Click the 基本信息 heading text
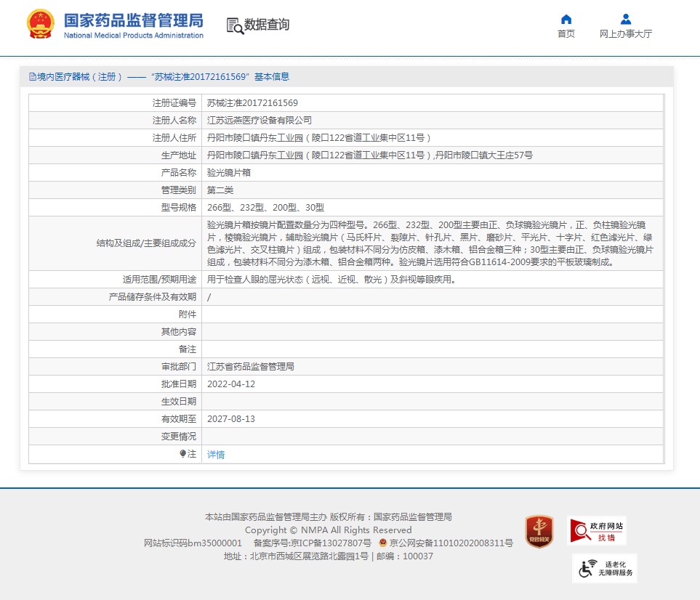Viewport: 700px width, 600px height. coord(272,77)
